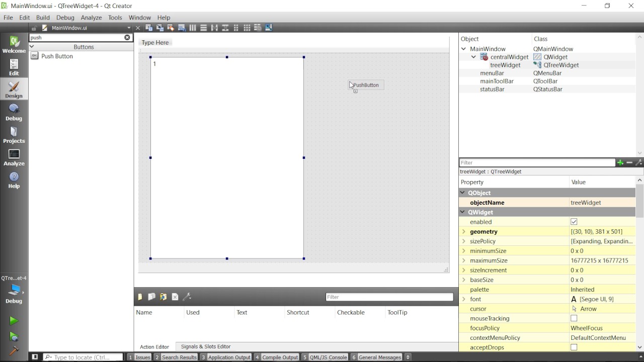Open Debug mode in the mode bar
Image resolution: width=644 pixels, height=362 pixels.
click(14, 112)
